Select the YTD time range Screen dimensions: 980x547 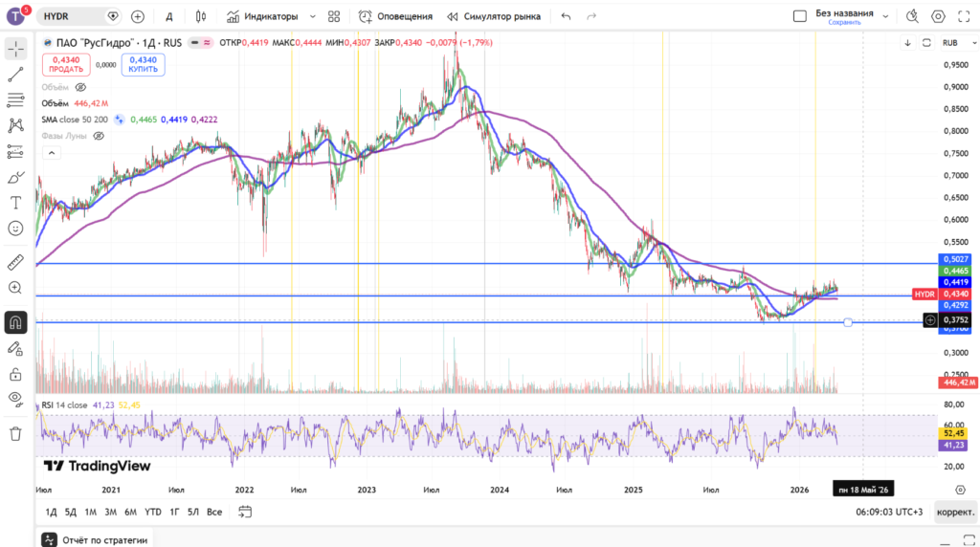click(x=153, y=512)
